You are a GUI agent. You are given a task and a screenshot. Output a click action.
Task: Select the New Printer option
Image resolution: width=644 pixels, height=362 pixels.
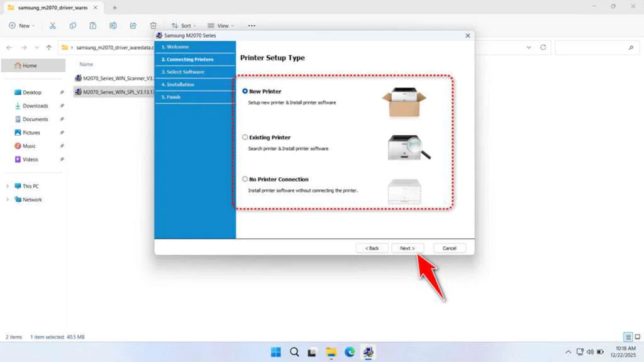tap(245, 90)
